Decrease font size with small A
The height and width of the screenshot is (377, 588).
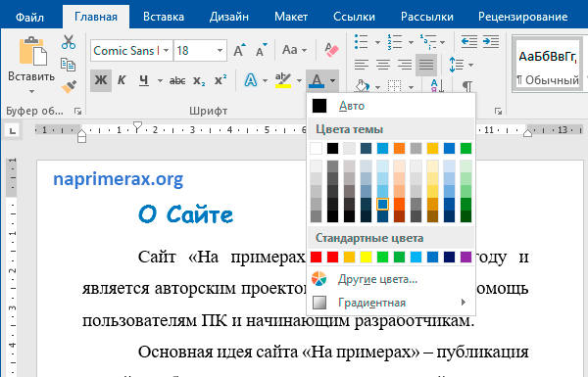262,50
